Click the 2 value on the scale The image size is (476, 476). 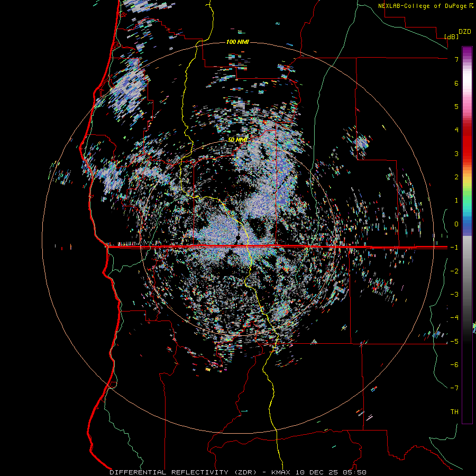(456, 177)
